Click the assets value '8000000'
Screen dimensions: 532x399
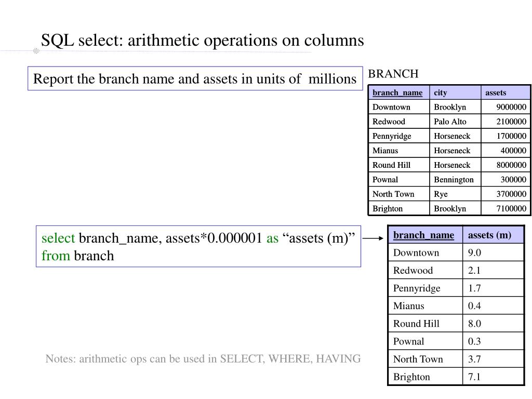(511, 165)
